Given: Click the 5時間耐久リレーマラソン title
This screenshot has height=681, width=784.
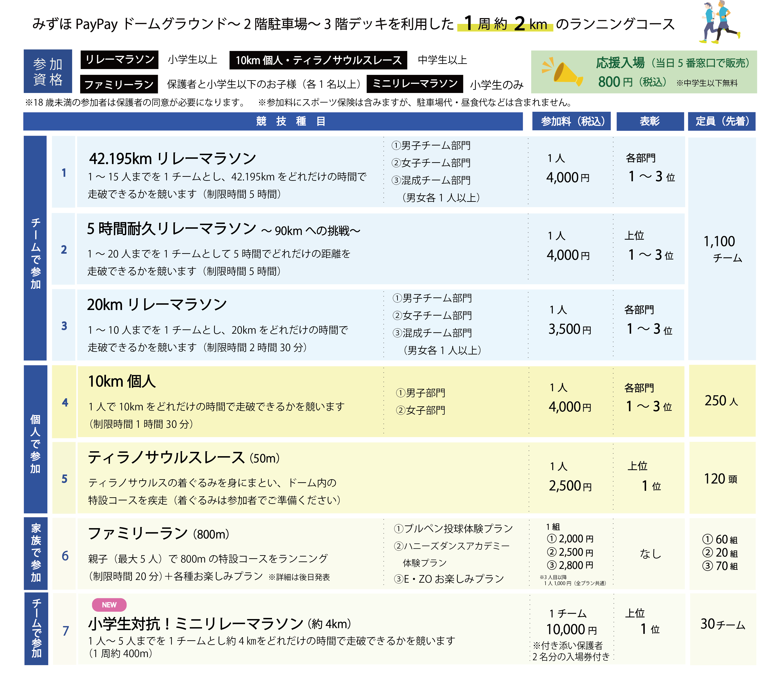Looking at the screenshot, I should (171, 229).
